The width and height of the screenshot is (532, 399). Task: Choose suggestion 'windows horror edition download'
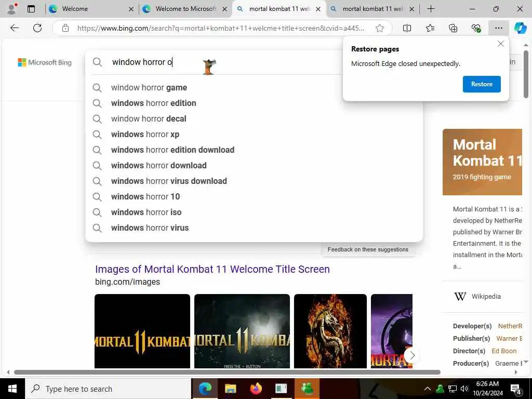click(254, 150)
